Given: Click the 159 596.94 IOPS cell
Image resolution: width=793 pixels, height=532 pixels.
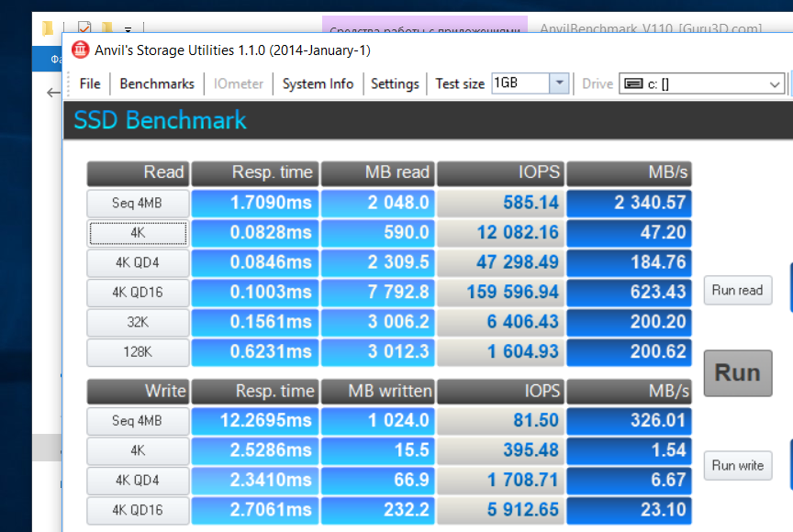Looking at the screenshot, I should [501, 293].
